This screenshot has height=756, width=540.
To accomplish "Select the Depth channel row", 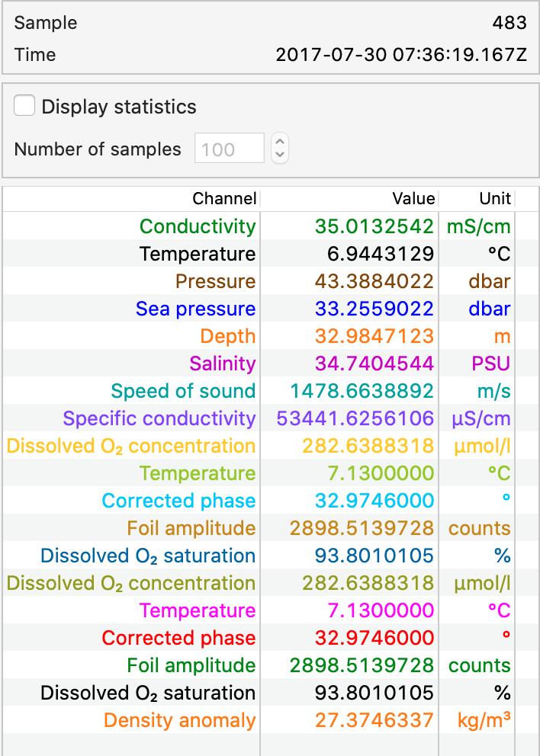I will pos(227,336).
